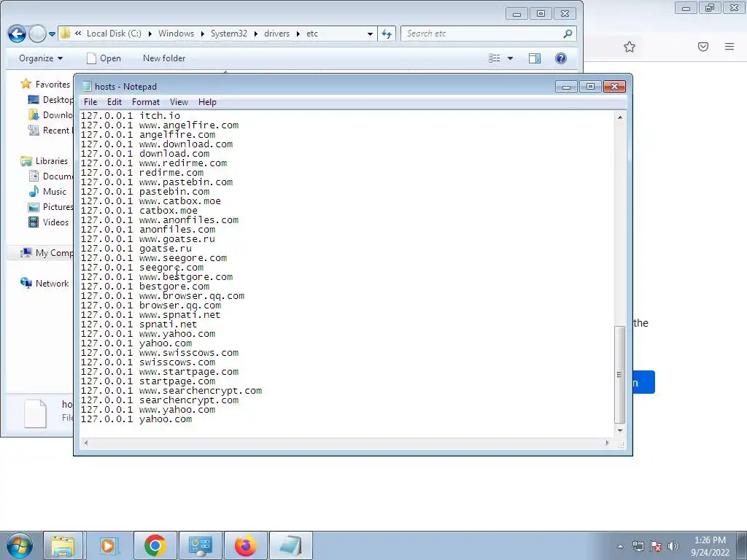Screen dimensions: 747x560
Task: Select Pictures library in navigation pane
Action: pyautogui.click(x=50, y=206)
